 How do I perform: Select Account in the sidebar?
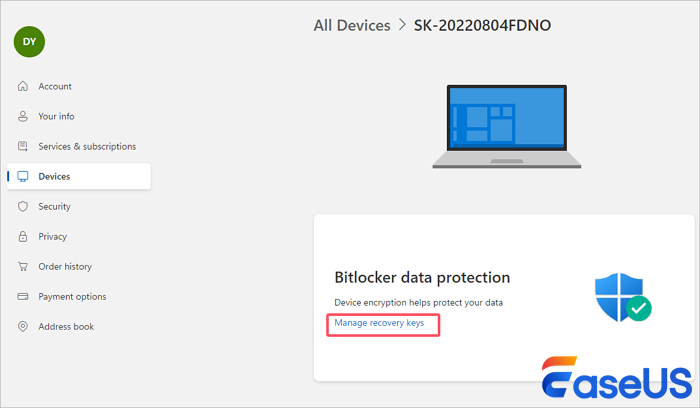(55, 87)
